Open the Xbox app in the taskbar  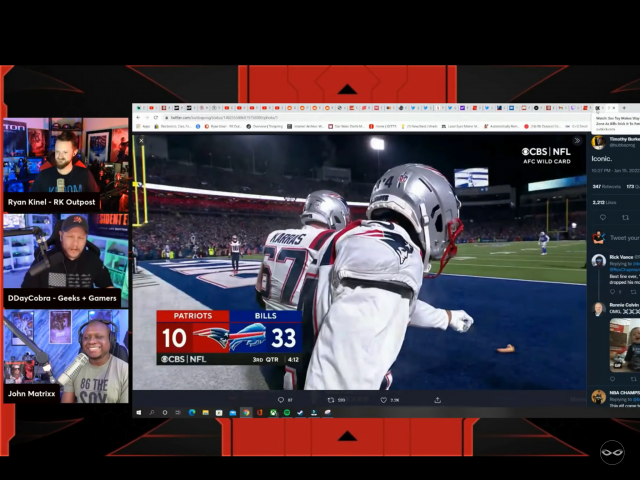coord(273,412)
